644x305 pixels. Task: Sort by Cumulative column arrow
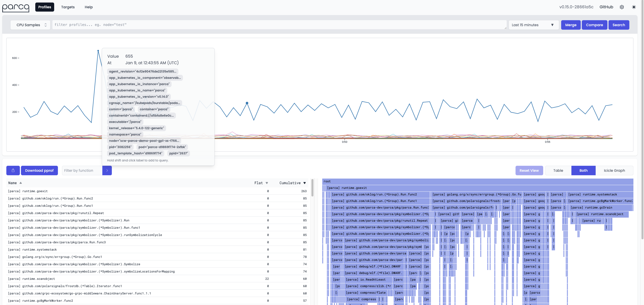pos(305,183)
